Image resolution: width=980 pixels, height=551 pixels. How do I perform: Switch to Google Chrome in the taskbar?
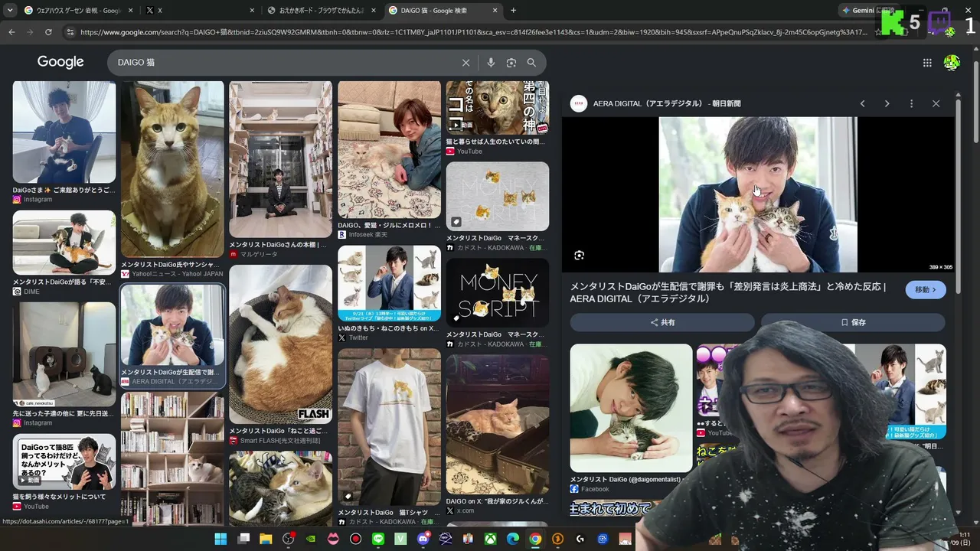click(x=535, y=539)
